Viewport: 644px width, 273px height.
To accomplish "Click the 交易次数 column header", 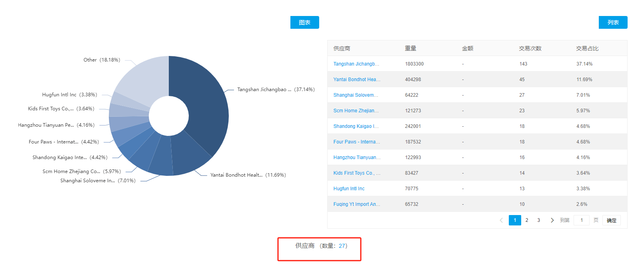I will coord(530,48).
